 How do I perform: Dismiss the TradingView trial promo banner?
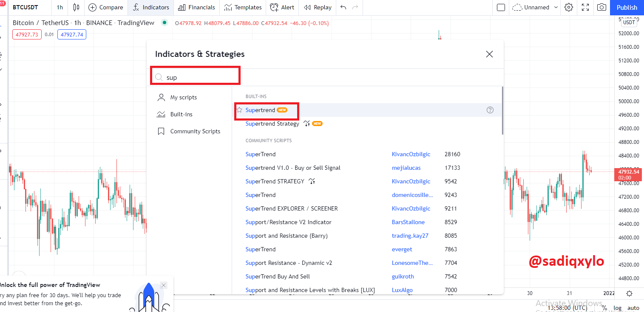(164, 285)
